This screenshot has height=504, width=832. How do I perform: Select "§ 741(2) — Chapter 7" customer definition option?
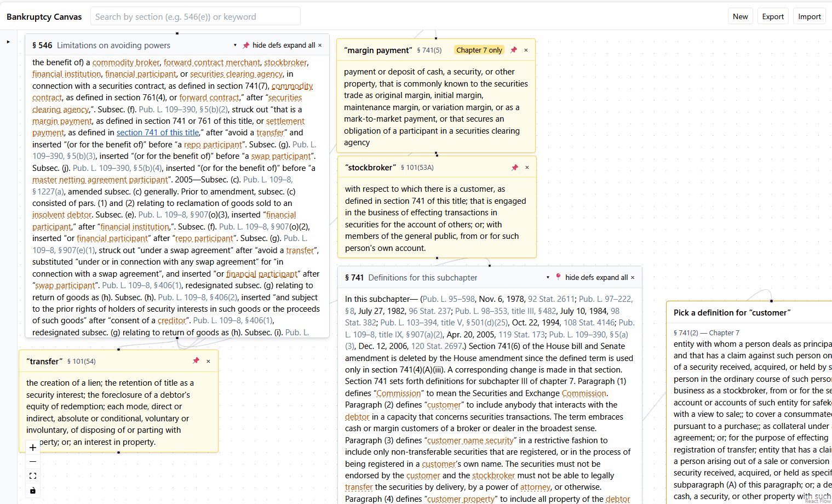pyautogui.click(x=707, y=333)
